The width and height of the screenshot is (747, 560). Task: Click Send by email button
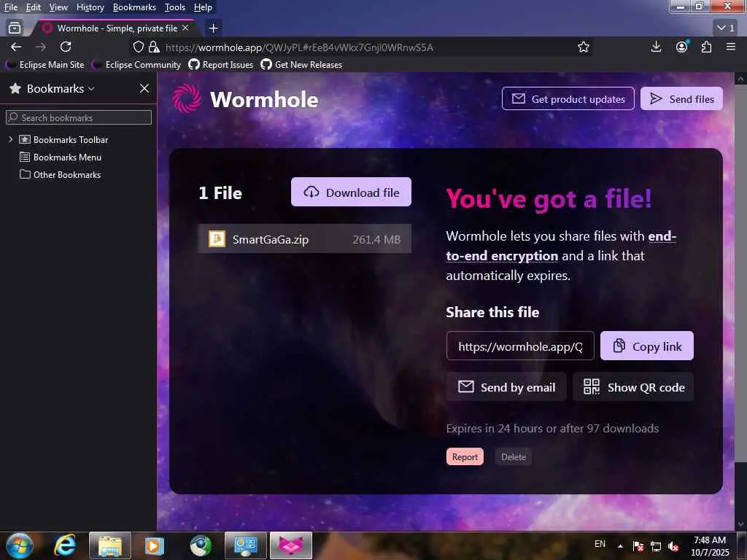click(x=506, y=386)
